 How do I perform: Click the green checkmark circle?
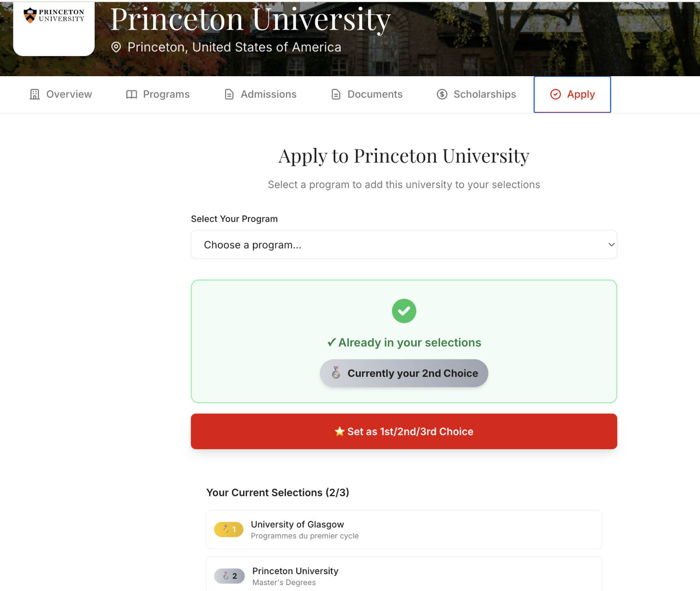(404, 311)
